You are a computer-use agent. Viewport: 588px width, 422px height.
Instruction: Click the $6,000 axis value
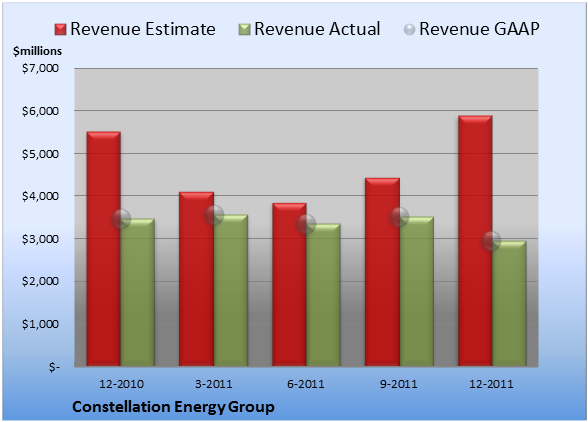point(40,111)
